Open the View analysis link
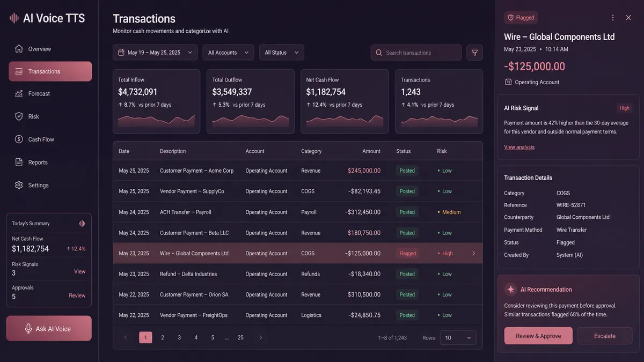 [519, 147]
